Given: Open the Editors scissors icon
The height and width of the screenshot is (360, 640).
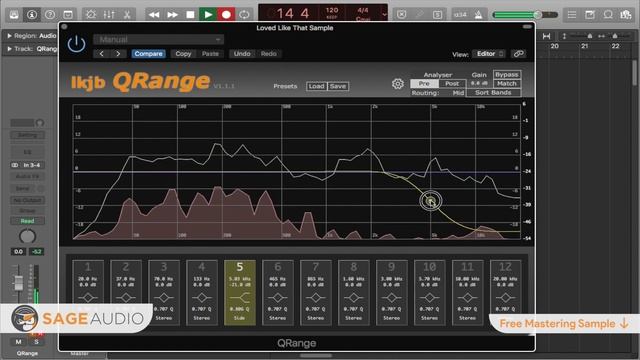Looking at the screenshot, I should [x=127, y=15].
